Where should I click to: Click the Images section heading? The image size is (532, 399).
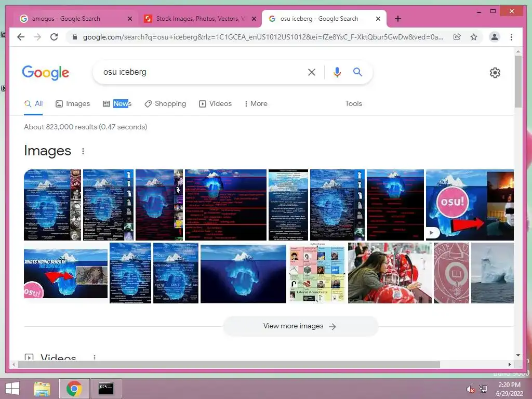click(47, 151)
